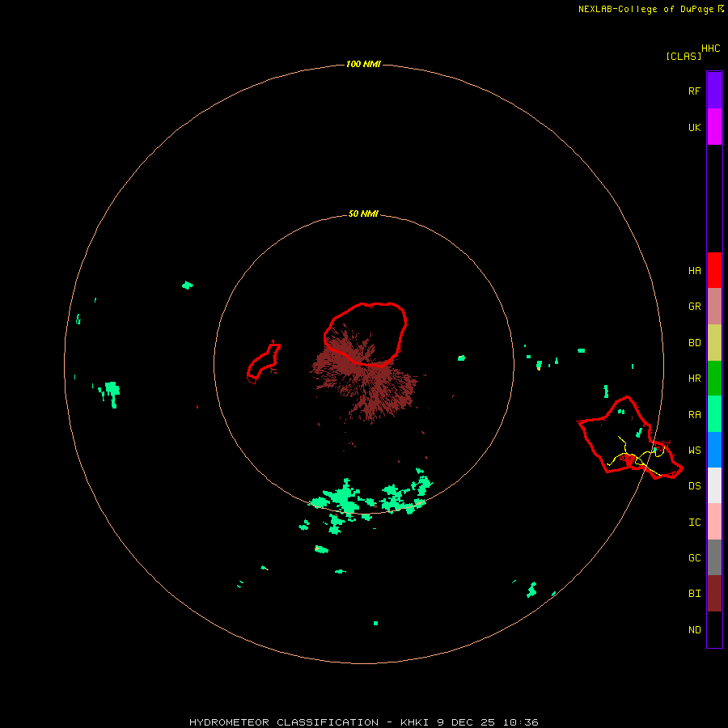
Task: Click the Hydrometeor Classification KHKI title caption
Action: (363, 722)
